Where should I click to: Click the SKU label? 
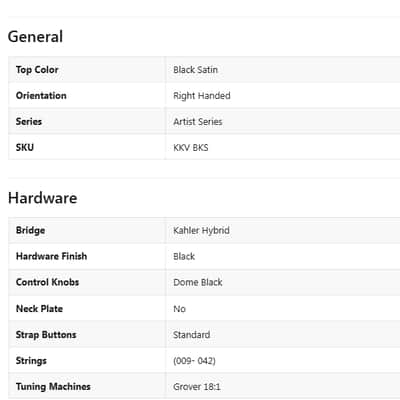click(x=25, y=147)
